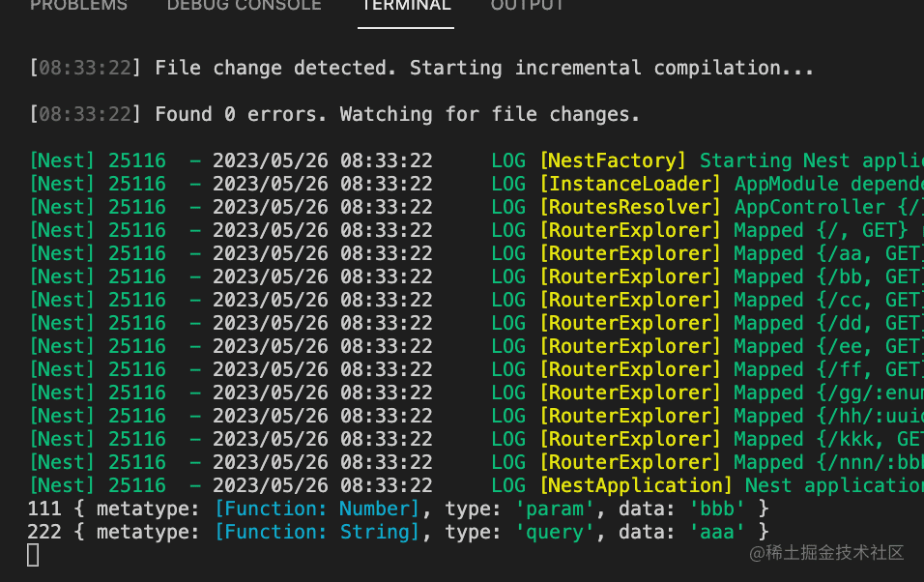Click the [NestApplication] log label
This screenshot has height=582, width=924.
point(636,485)
